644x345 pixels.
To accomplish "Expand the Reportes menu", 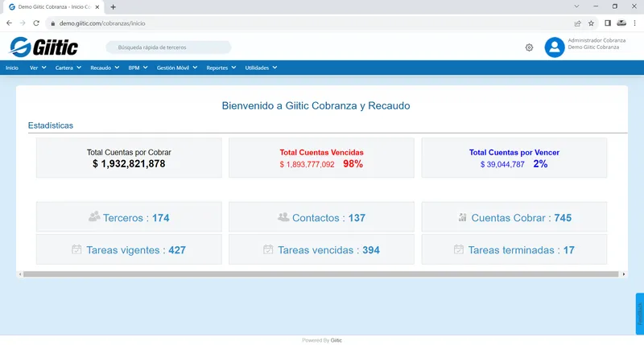I will (x=221, y=68).
